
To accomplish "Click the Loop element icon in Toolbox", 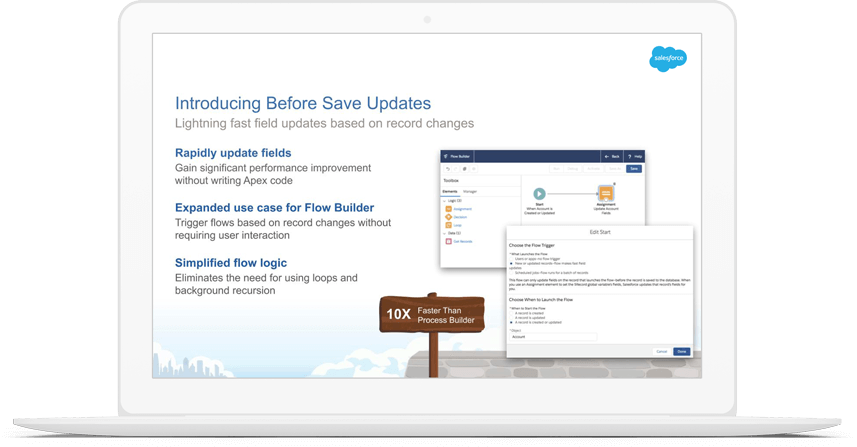I will (449, 225).
